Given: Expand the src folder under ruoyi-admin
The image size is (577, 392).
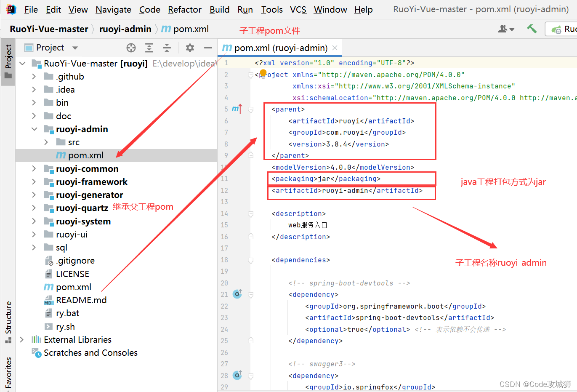Looking at the screenshot, I should click(x=46, y=142).
